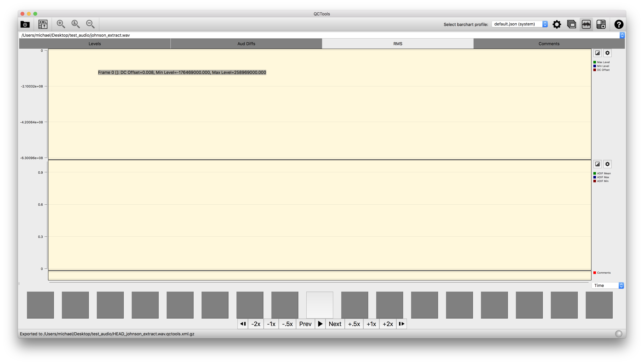This screenshot has width=644, height=364.
Task: Open the Help question mark
Action: [619, 24]
